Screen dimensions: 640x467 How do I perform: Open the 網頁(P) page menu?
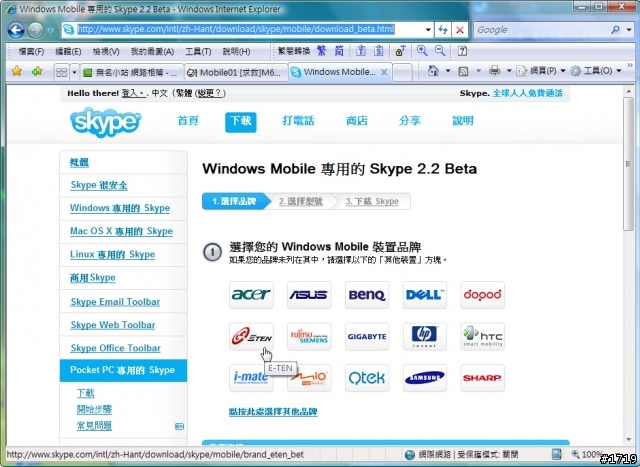540,71
